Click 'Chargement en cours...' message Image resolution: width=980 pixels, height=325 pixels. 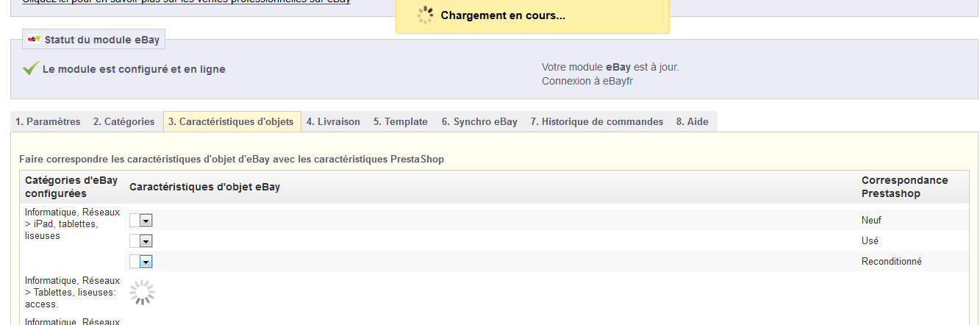[x=503, y=15]
